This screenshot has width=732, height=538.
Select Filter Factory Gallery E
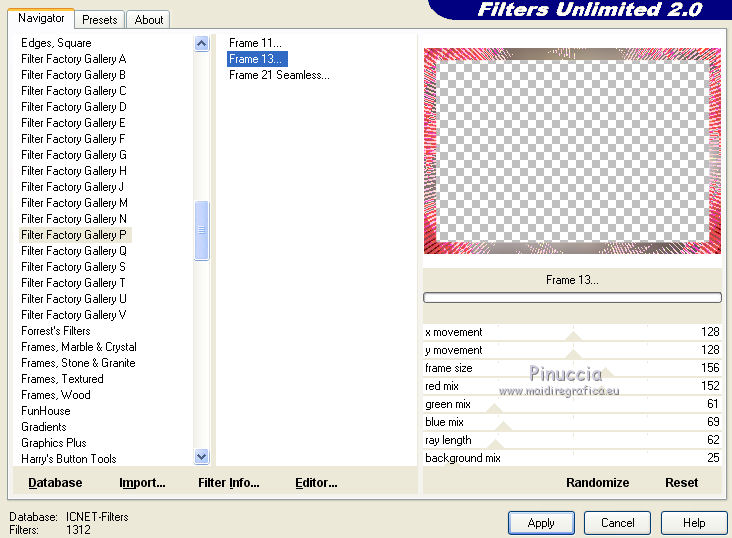coord(73,123)
